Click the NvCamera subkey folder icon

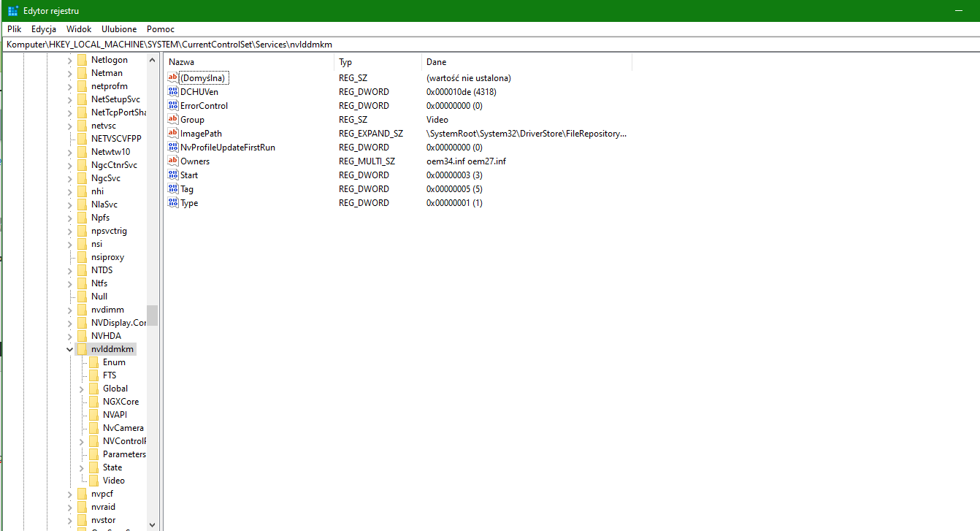coord(93,428)
